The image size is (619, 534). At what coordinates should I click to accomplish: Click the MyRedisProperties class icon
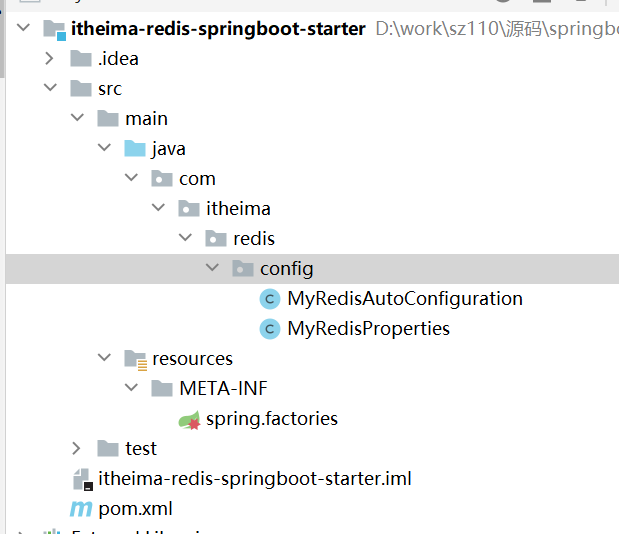click(269, 329)
